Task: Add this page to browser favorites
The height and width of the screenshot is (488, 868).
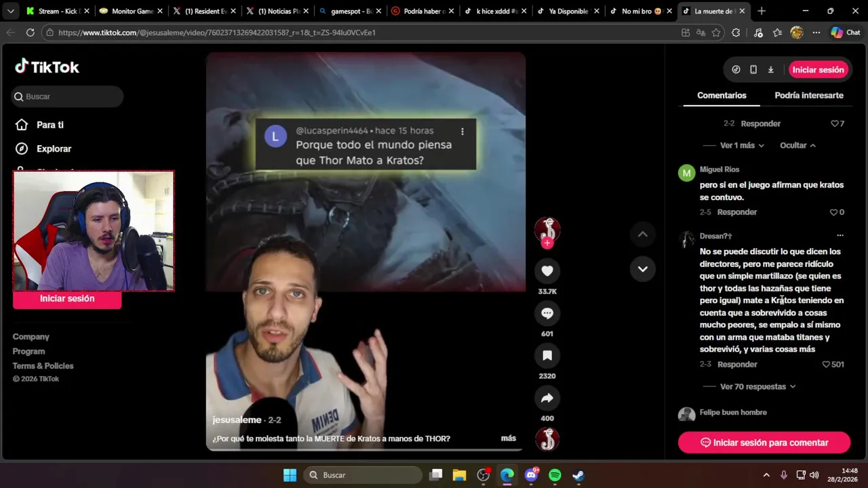Action: coord(716,33)
